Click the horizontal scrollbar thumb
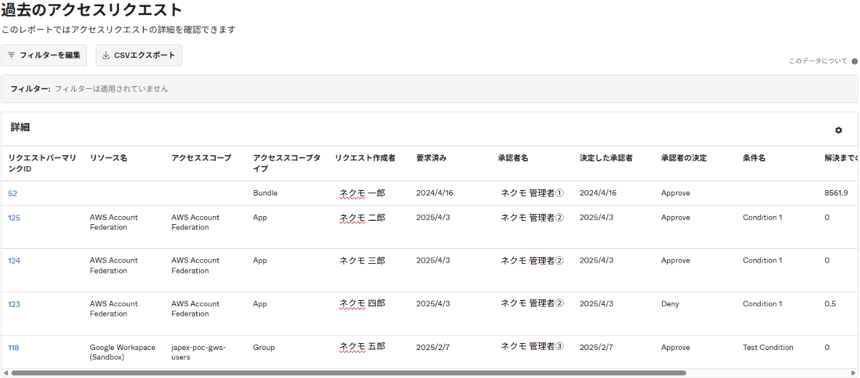Viewport: 860px width, 378px height. tap(348, 373)
